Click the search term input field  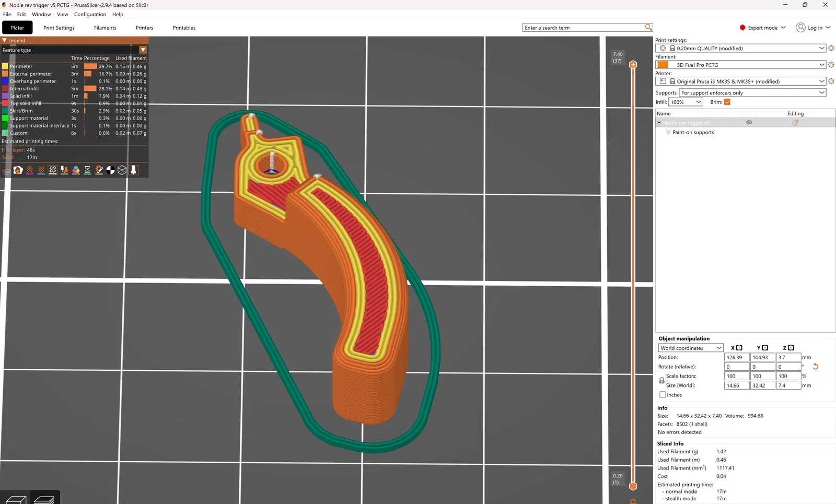(x=584, y=28)
